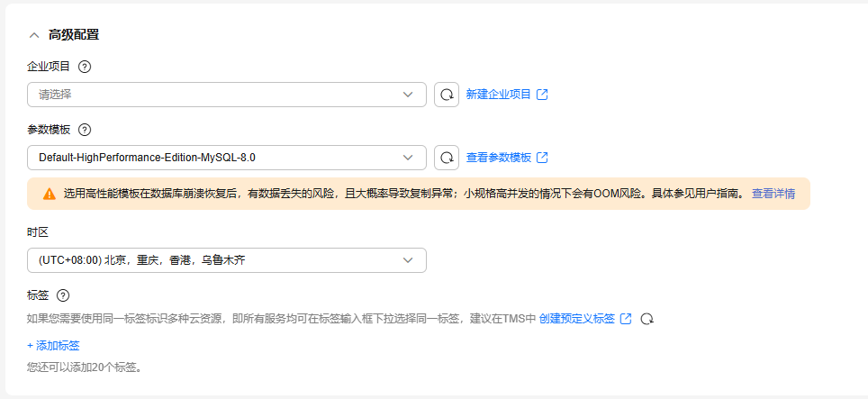Screen dimensions: 868x399
Task: Click the orange warning triangle icon
Action: coord(49,194)
